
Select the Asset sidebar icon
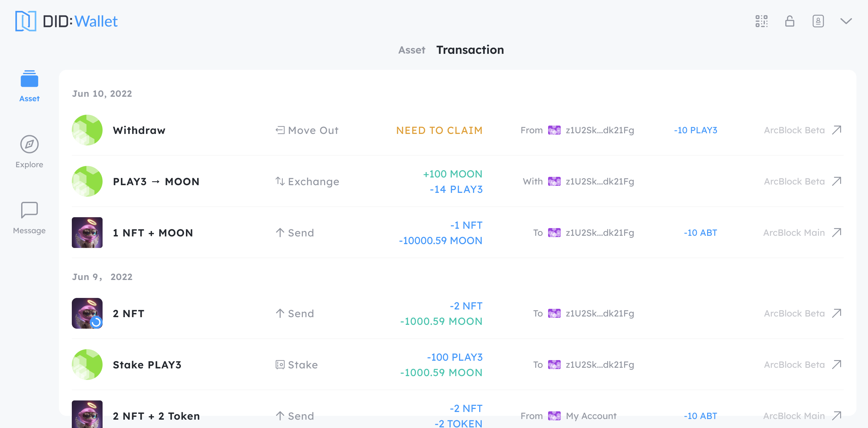click(29, 86)
